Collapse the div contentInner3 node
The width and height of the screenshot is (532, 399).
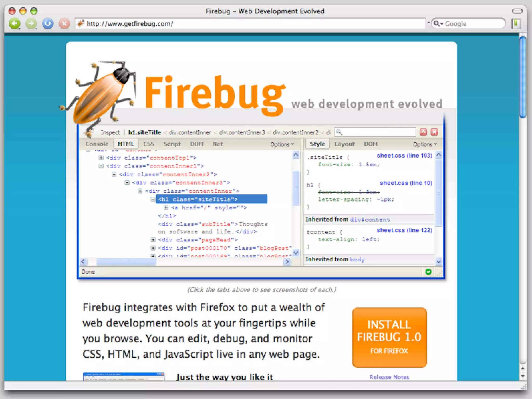click(x=127, y=183)
